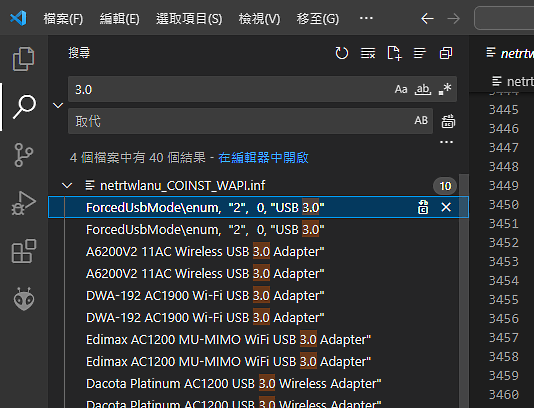Click in the 取代 replace input field
Viewport: 534px width, 408px height.
(240, 121)
